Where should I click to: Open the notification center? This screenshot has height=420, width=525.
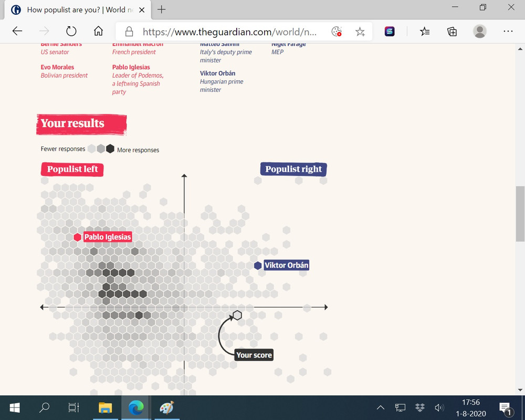(506, 408)
